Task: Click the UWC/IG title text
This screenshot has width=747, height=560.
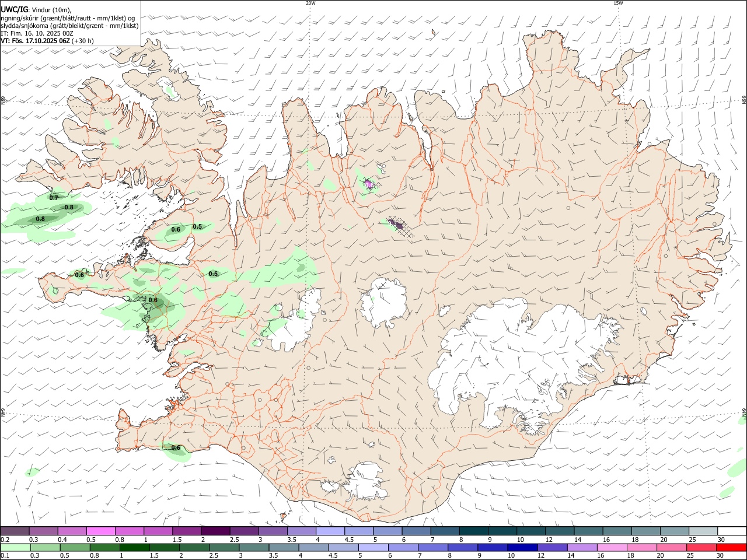Action: 13,10
